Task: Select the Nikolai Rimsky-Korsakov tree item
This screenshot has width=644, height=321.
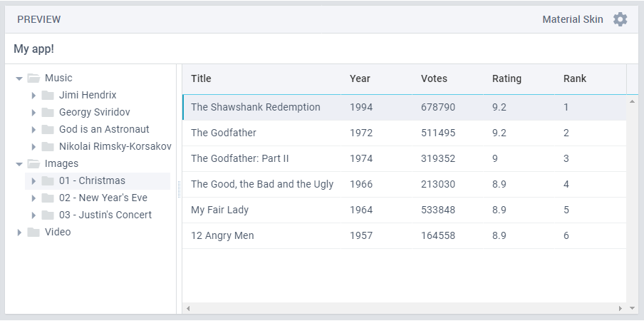Action: [115, 146]
